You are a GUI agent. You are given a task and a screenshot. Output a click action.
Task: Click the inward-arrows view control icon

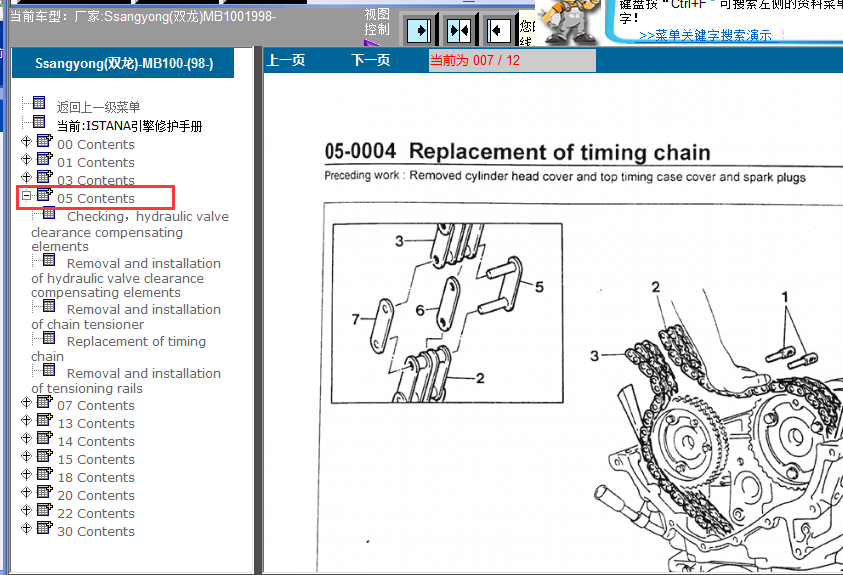click(459, 31)
